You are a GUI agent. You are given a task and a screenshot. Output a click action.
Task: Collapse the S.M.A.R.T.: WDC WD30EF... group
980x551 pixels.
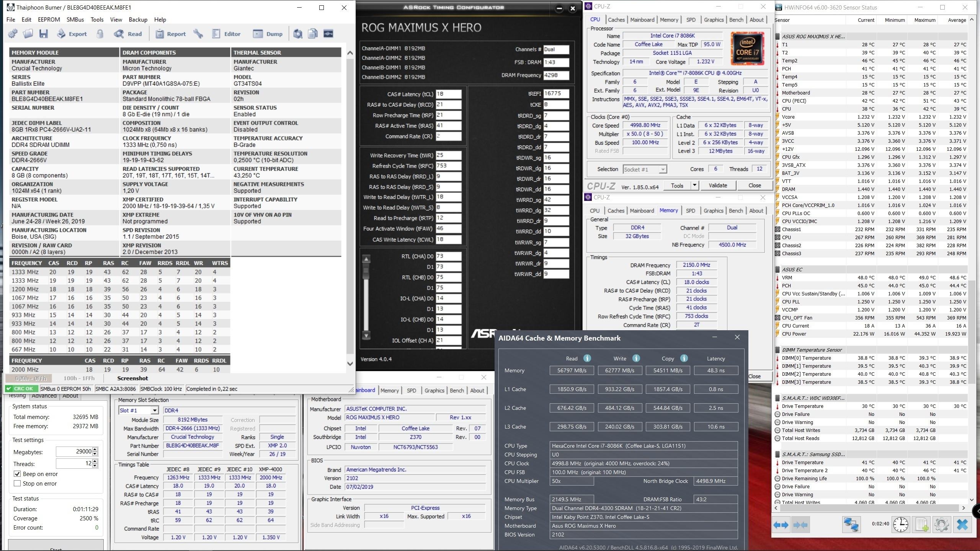pos(777,398)
